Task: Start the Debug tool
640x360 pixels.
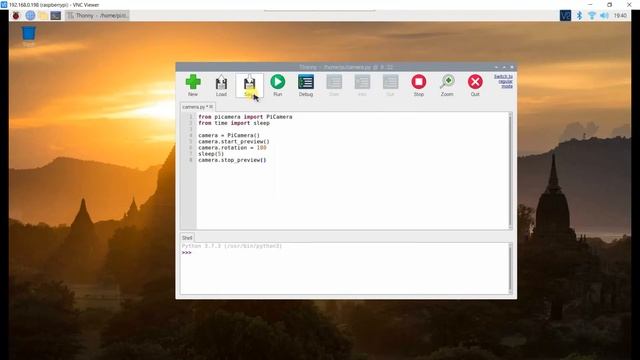Action: point(306,85)
